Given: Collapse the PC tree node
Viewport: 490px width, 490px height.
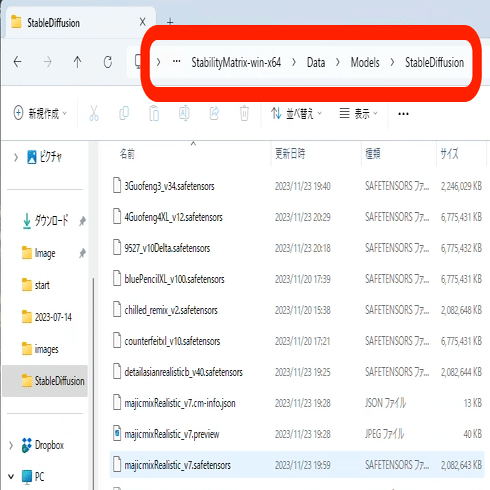Looking at the screenshot, I should [11, 477].
